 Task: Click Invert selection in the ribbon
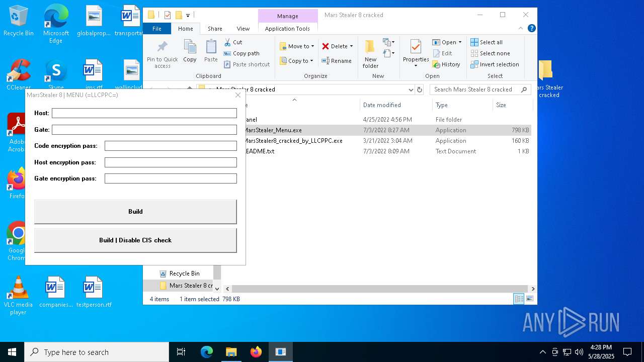point(495,64)
